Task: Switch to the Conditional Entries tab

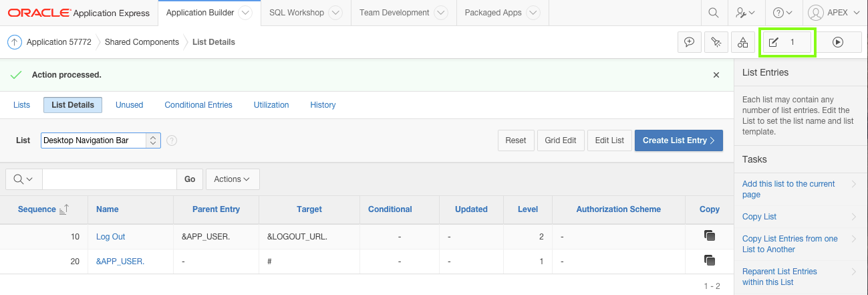Action: 198,105
